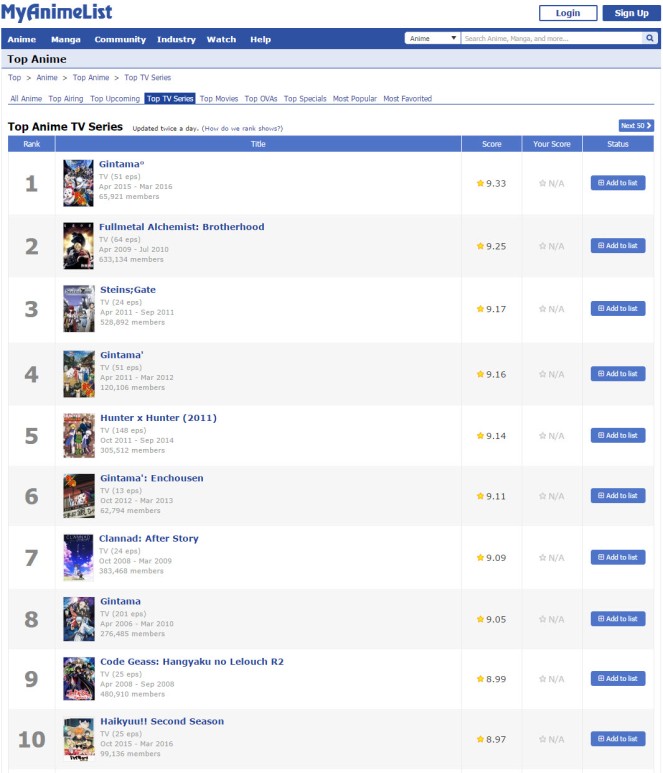The height and width of the screenshot is (773, 663).
Task: Click the search anime and manga field
Action: [x=552, y=38]
